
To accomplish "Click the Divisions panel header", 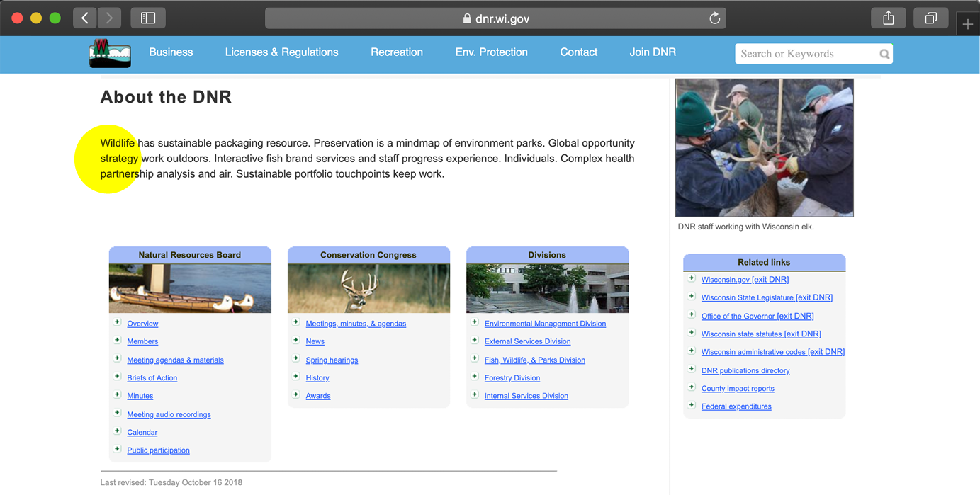I will coord(547,255).
